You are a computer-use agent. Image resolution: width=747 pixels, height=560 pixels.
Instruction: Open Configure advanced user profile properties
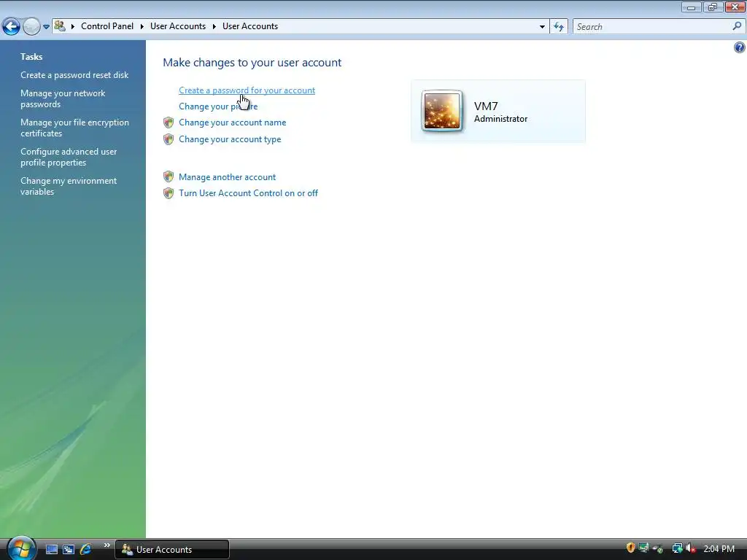69,157
